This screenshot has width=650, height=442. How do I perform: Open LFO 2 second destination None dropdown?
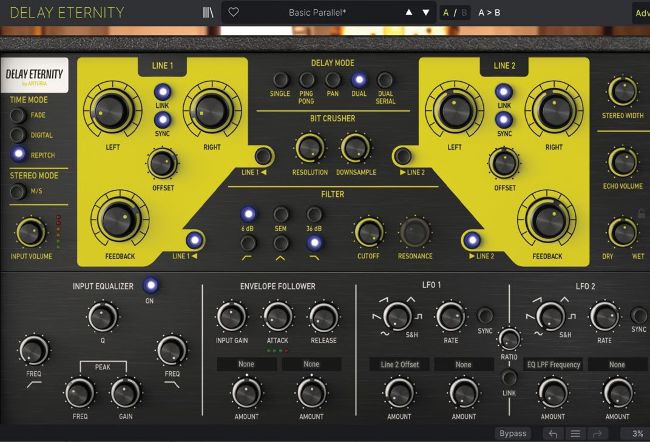point(617,364)
